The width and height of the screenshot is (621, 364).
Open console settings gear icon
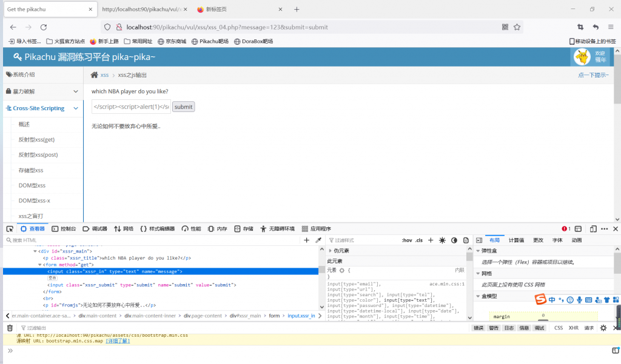coord(603,328)
